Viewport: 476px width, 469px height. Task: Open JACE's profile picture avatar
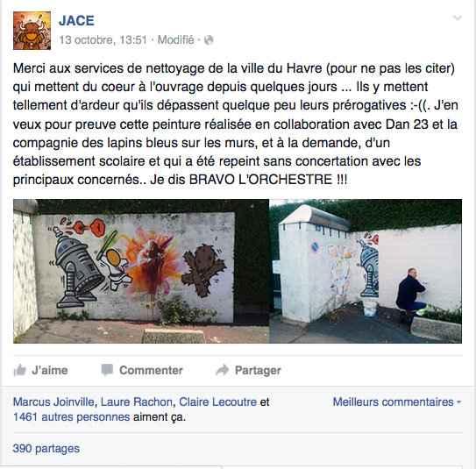tap(32, 31)
